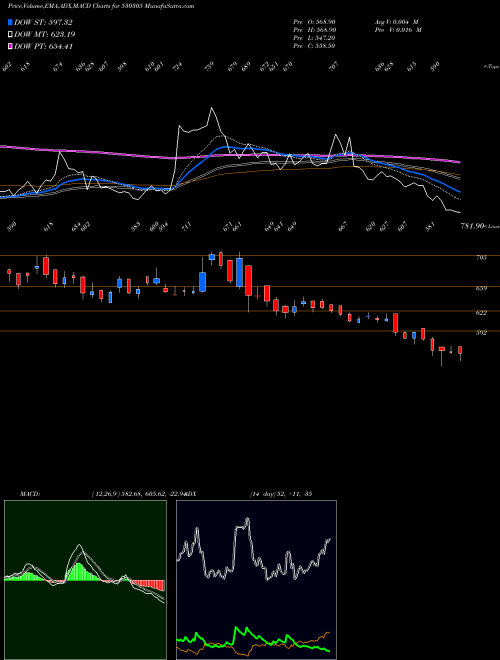Select the 'DOW ST: 597.32' legend text

[x=44, y=22]
